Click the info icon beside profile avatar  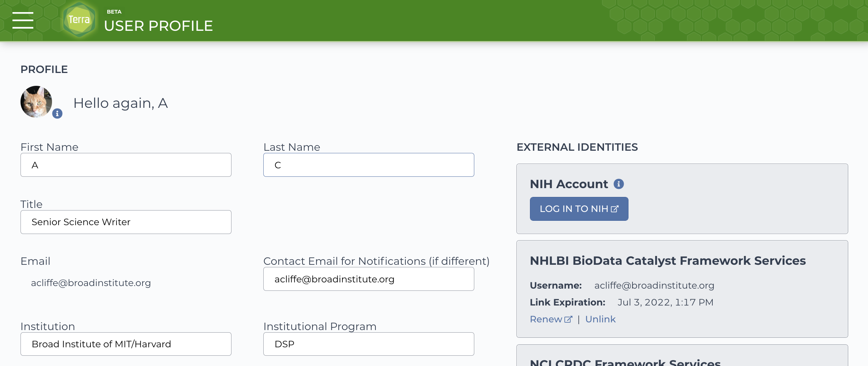(x=57, y=114)
